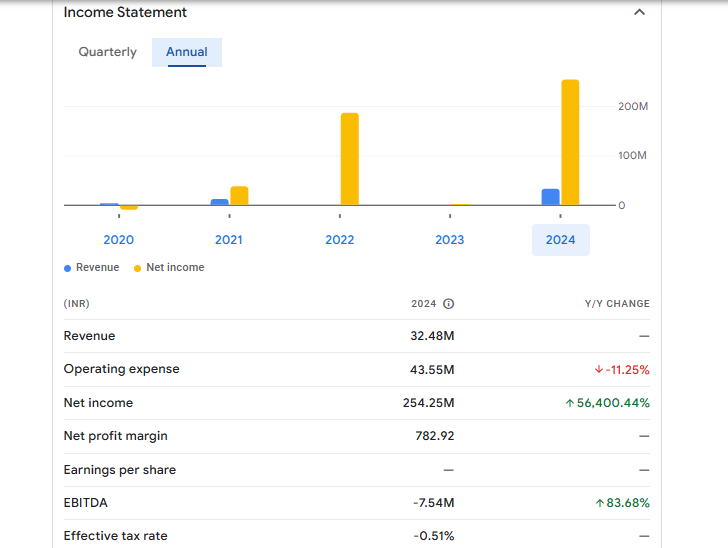Click the tall 2024 net income bar
The image size is (728, 548).
[x=570, y=142]
